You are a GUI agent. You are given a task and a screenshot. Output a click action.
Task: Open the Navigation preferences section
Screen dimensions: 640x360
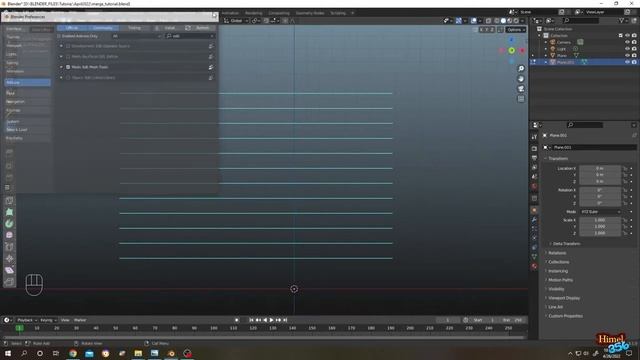pos(27,102)
